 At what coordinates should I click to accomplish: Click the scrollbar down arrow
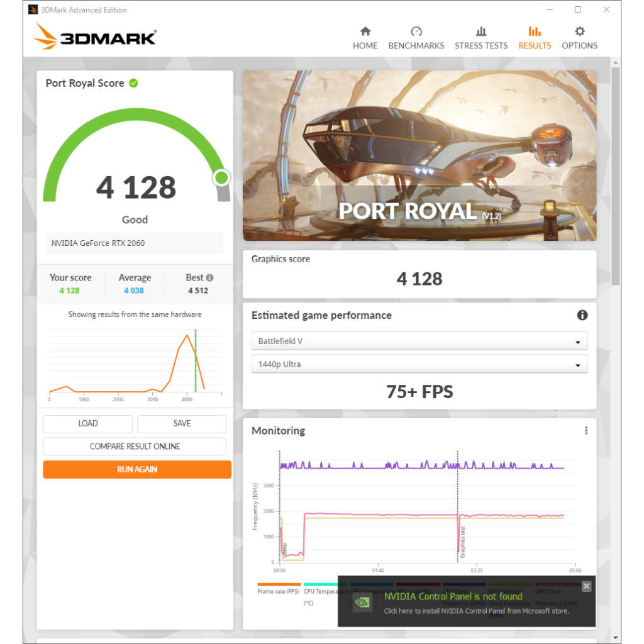coord(615,638)
